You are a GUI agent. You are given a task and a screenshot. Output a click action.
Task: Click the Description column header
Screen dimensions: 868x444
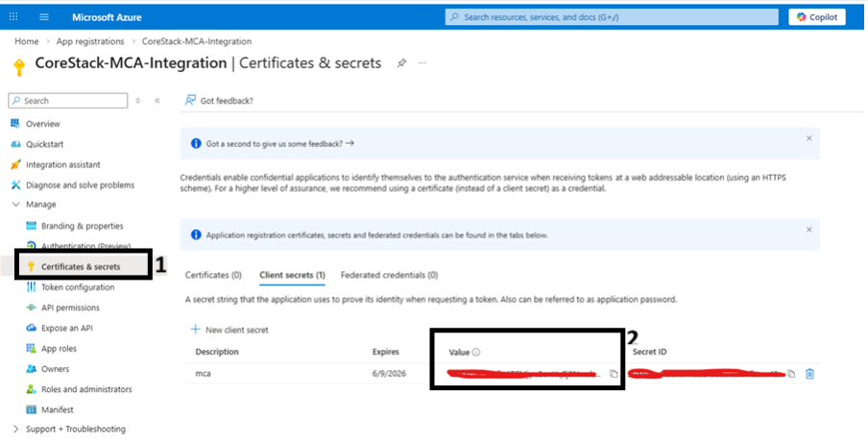click(217, 352)
